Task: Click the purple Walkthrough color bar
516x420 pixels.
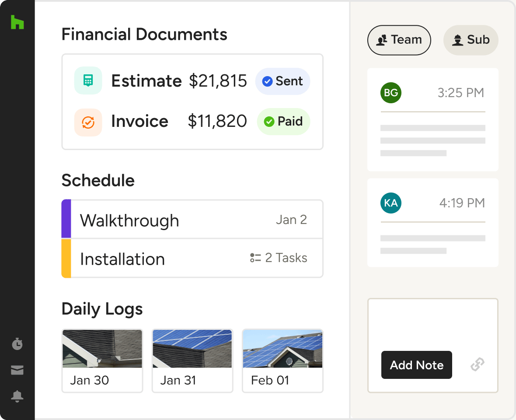Action: click(66, 219)
